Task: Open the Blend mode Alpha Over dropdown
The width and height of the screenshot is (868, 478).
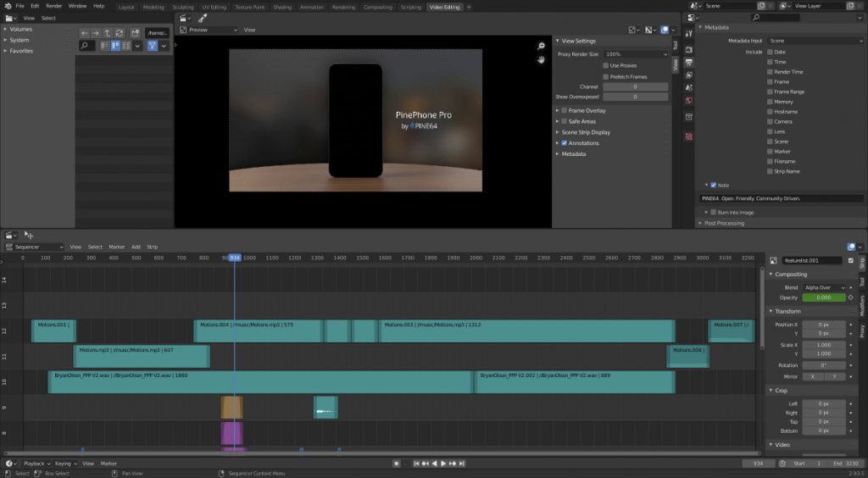Action: tap(823, 287)
